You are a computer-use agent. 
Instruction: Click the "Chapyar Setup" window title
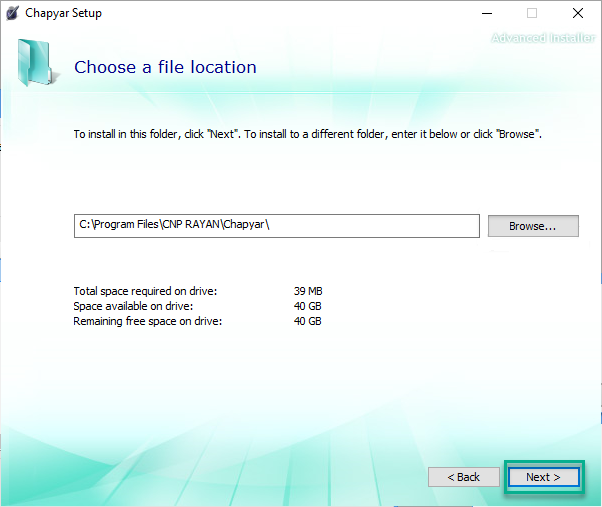(x=64, y=13)
